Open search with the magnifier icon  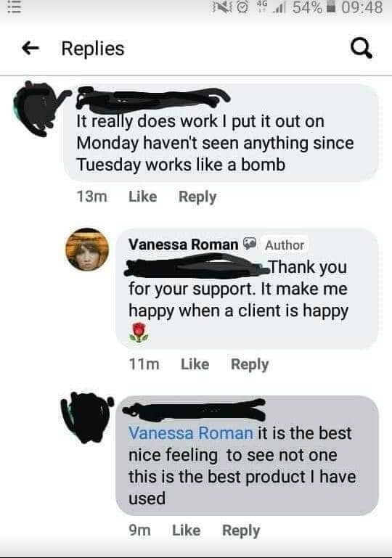click(x=362, y=49)
